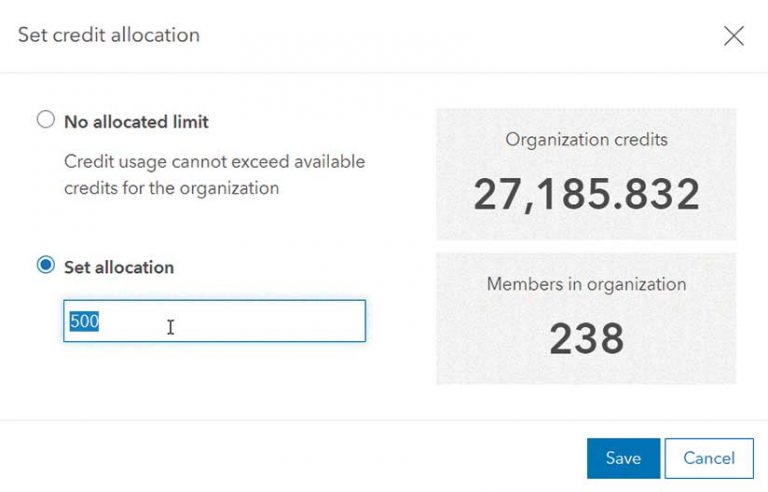768x492 pixels.
Task: Click the empty right end of allocation field
Action: click(x=320, y=322)
